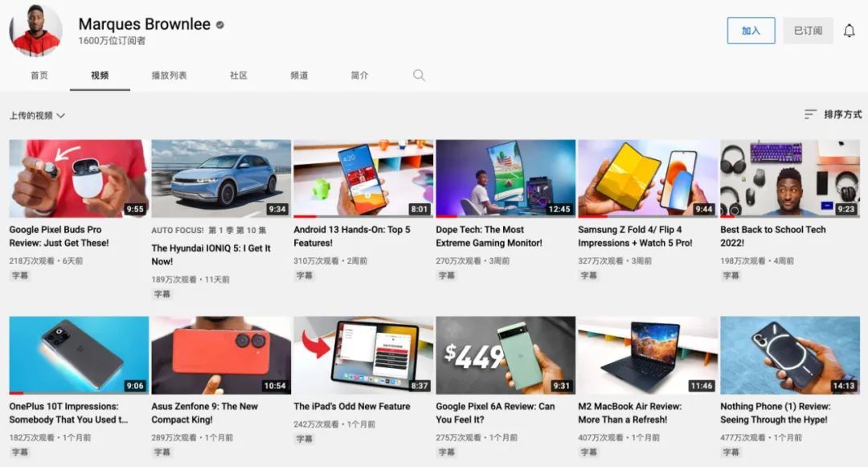Switch to the 首页 tab
868x467 pixels.
pyautogui.click(x=39, y=76)
